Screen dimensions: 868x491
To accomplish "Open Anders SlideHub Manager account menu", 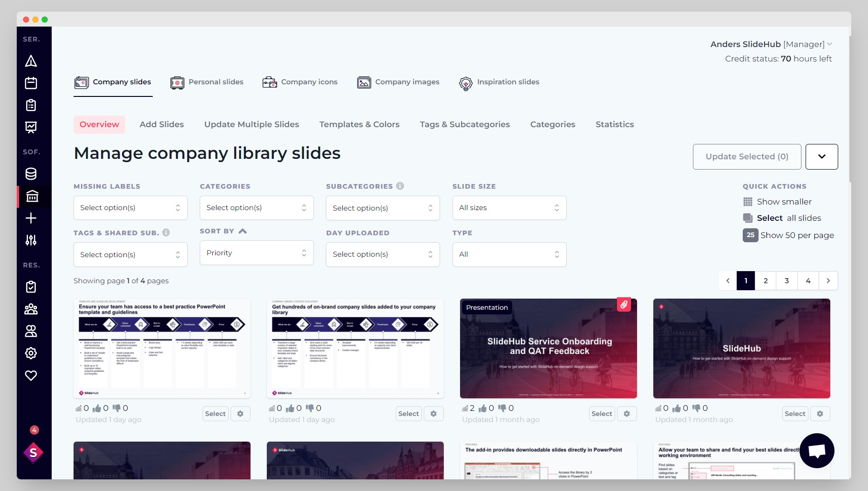I will (771, 44).
